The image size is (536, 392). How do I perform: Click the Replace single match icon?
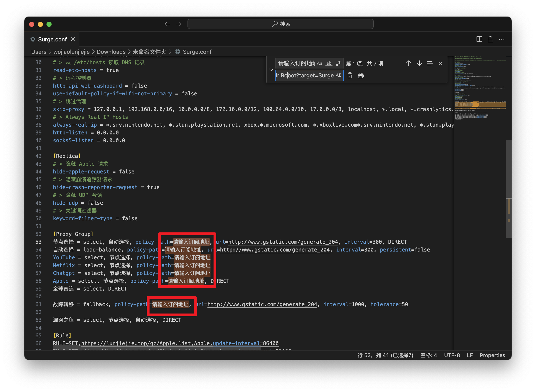350,75
